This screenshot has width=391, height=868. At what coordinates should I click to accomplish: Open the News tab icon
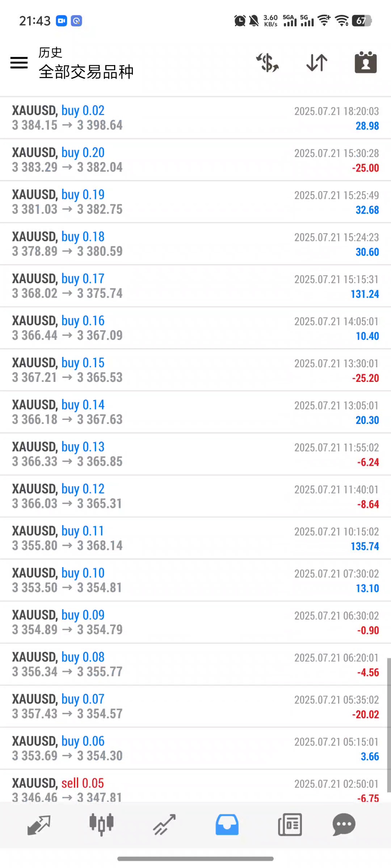tap(290, 825)
